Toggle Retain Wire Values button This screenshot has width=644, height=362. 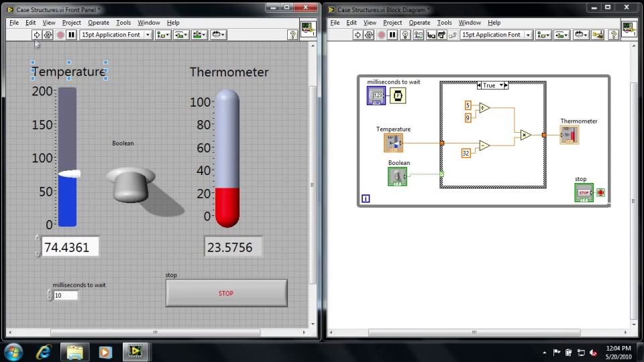pyautogui.click(x=417, y=35)
